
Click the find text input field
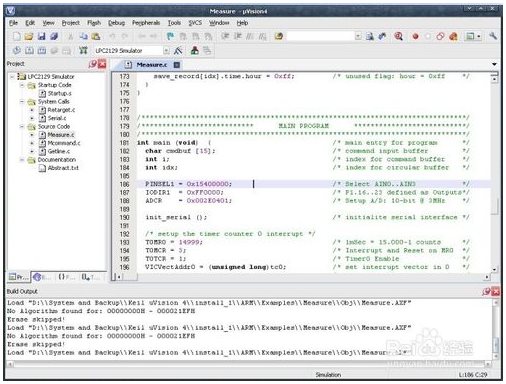[320, 36]
